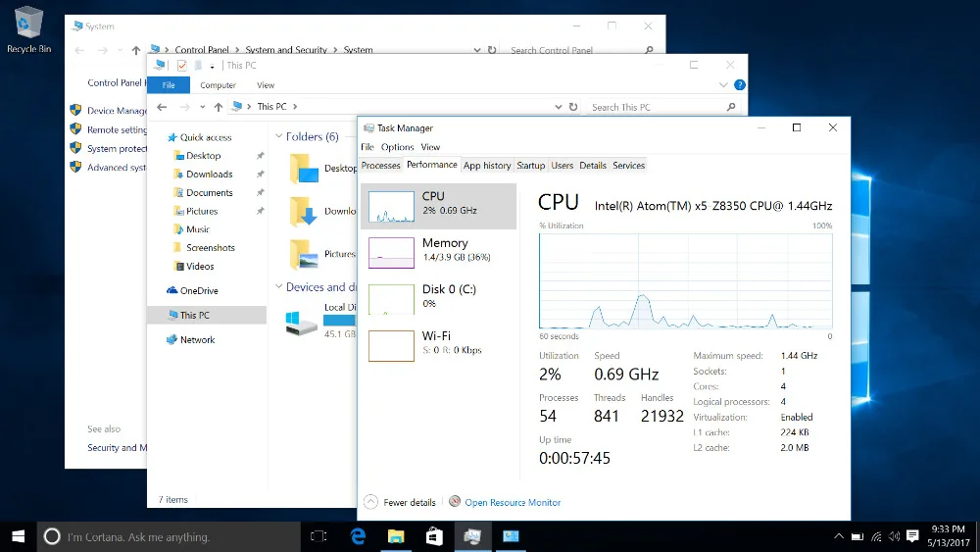The width and height of the screenshot is (980, 552).
Task: Open System window address history dropdown
Action: tap(477, 50)
